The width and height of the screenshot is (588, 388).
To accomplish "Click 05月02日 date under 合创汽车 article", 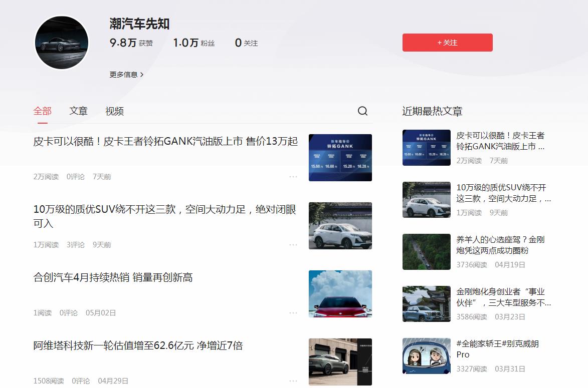I will [x=100, y=313].
